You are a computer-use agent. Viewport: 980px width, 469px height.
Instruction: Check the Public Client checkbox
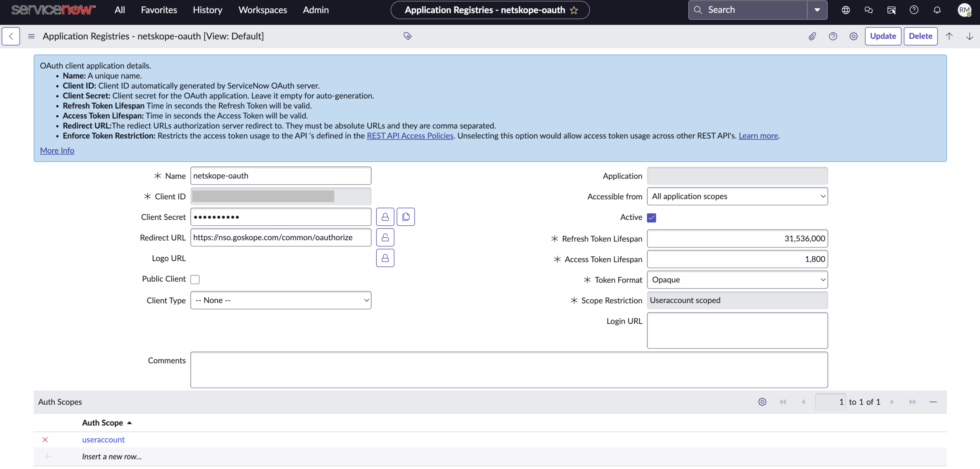pos(195,279)
